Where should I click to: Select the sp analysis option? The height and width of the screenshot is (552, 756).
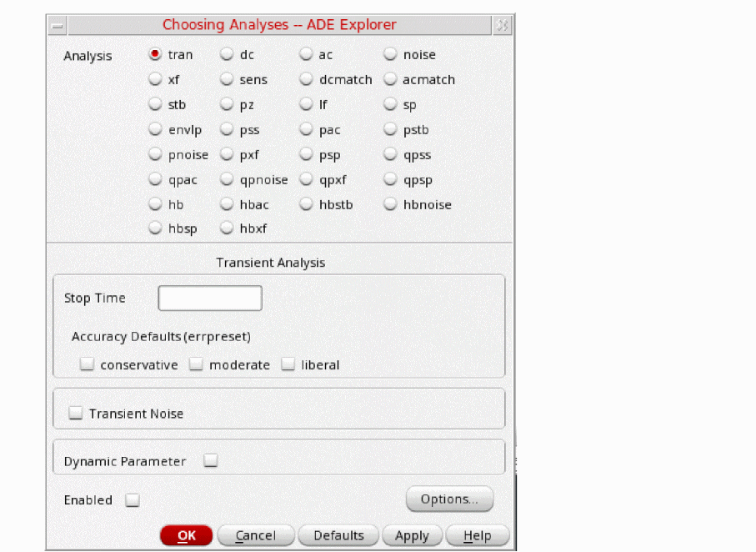[390, 104]
